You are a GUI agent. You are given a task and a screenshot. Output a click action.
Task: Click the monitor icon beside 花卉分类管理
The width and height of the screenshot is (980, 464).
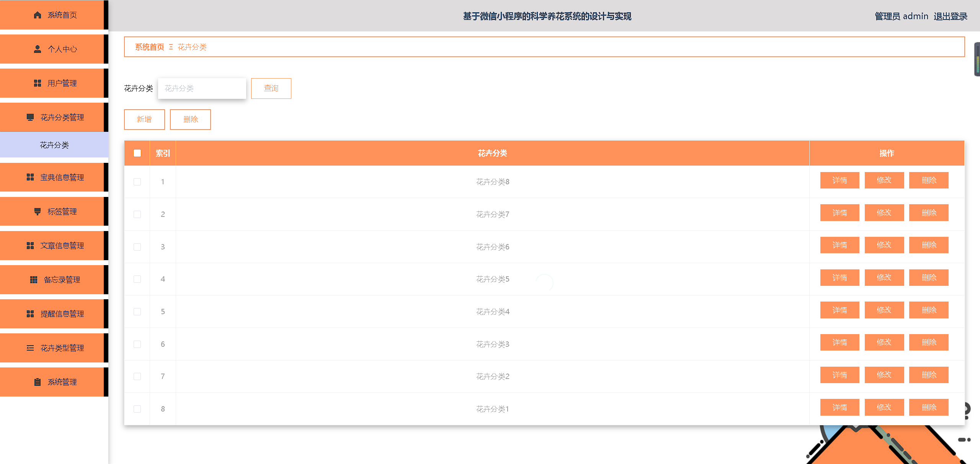coord(30,117)
